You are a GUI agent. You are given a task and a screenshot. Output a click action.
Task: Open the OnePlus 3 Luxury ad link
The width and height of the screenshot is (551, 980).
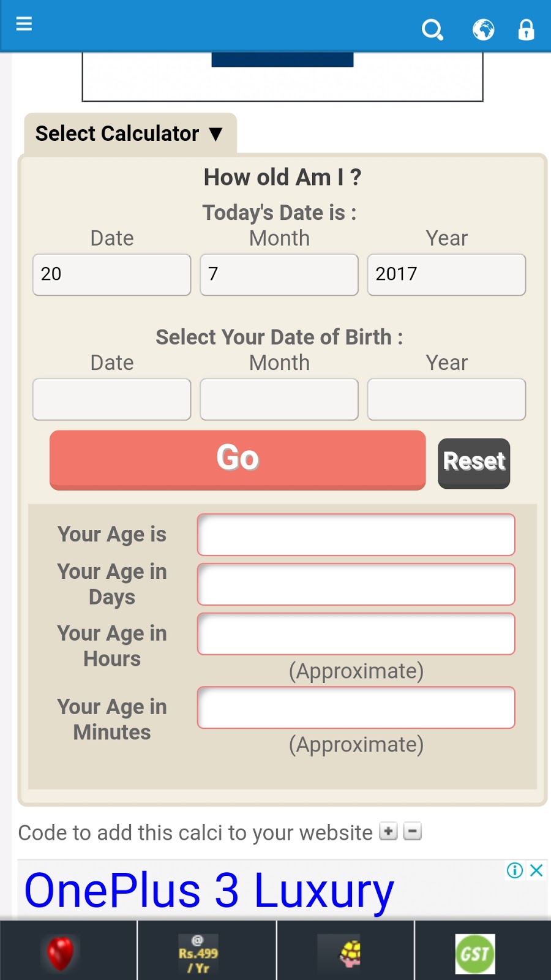click(x=209, y=891)
